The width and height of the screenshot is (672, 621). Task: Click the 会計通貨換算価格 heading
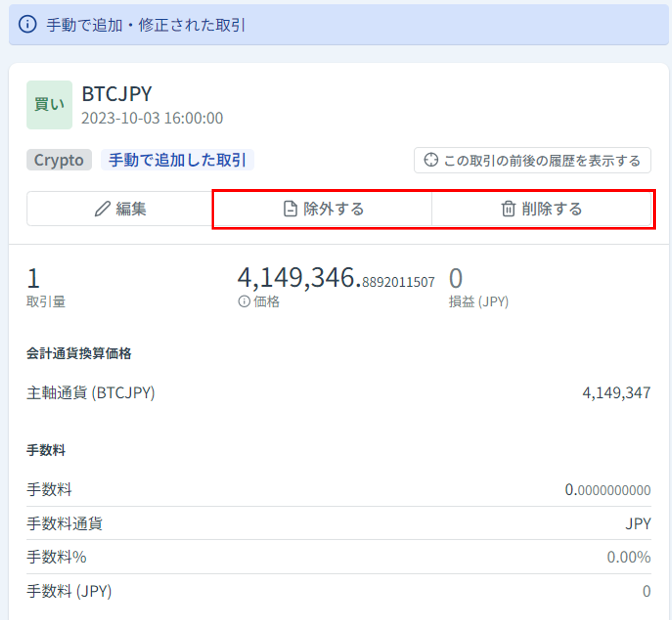pos(79,353)
